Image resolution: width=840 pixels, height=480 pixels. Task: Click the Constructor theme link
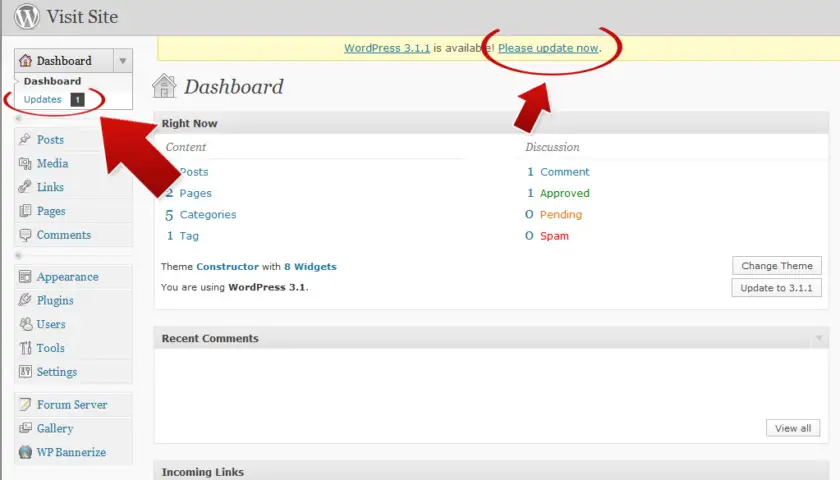(227, 267)
